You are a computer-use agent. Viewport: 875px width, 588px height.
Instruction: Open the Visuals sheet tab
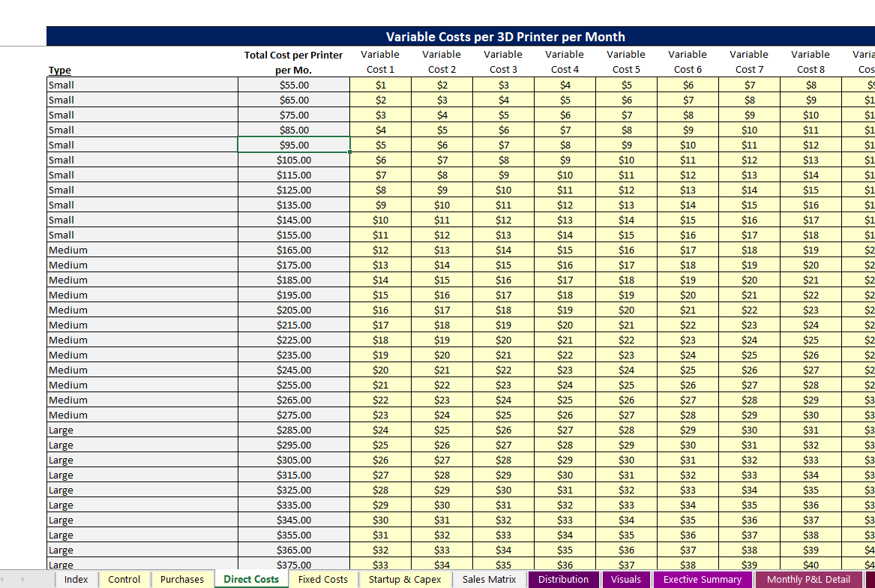(626, 579)
